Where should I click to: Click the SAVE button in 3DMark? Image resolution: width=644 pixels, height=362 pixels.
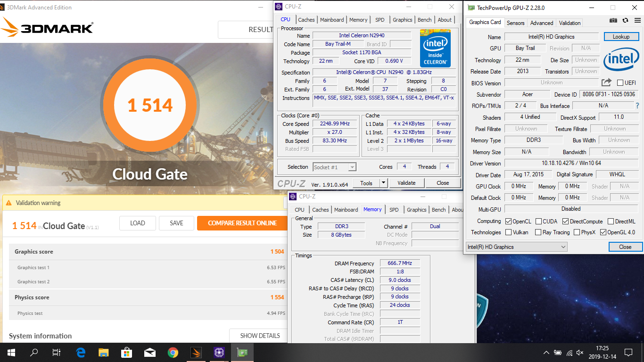point(176,223)
